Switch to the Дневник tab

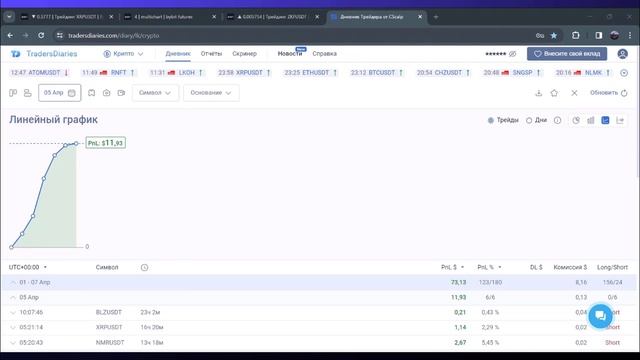[x=178, y=54]
